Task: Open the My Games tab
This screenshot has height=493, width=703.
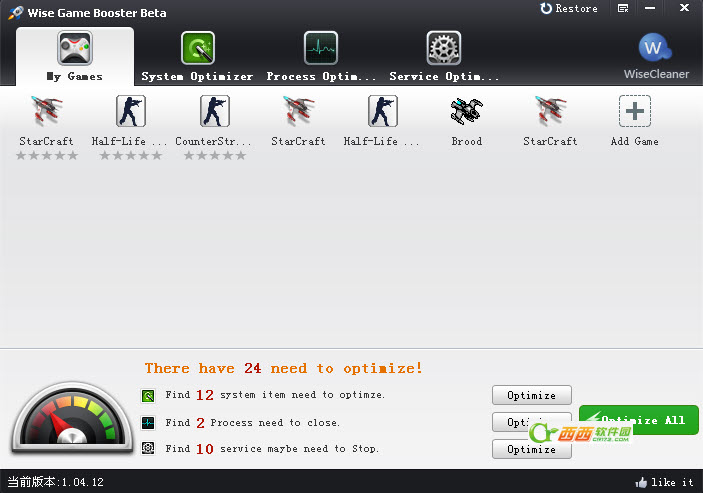Action: tap(75, 56)
